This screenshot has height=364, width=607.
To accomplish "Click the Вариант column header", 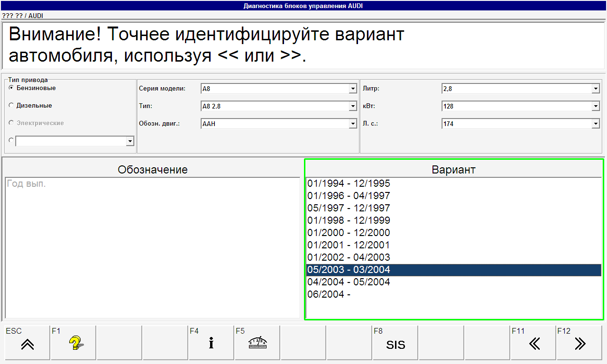I will tap(453, 170).
